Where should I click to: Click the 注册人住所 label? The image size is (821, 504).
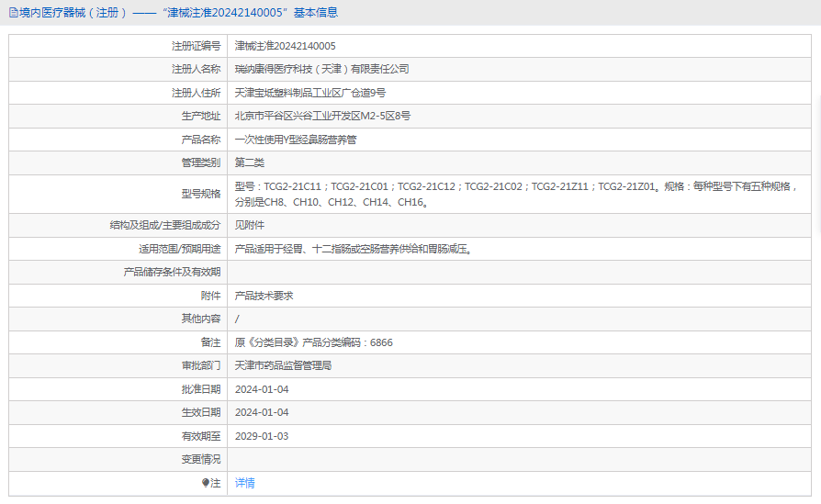tap(197, 93)
